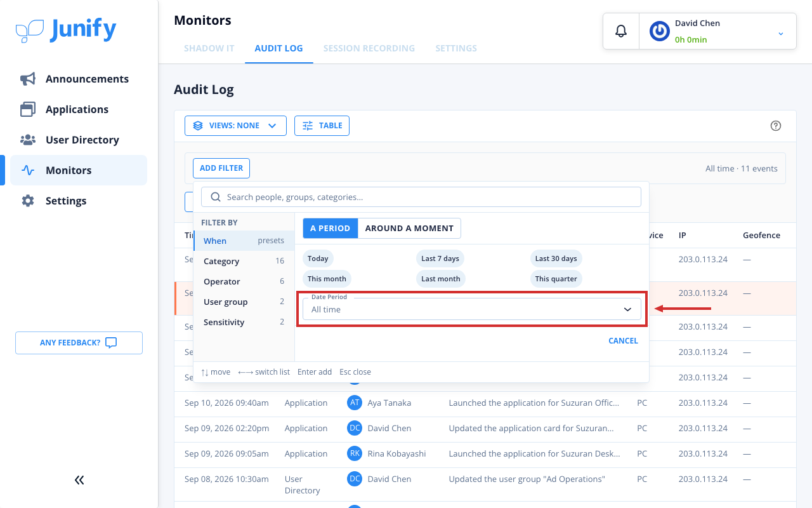Open the Session Recording tab

369,48
